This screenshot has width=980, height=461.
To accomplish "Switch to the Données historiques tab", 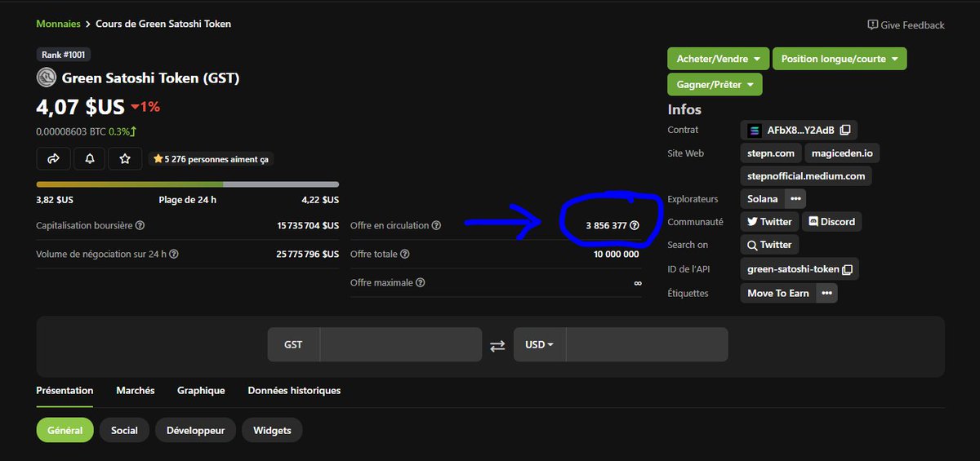I will (294, 391).
